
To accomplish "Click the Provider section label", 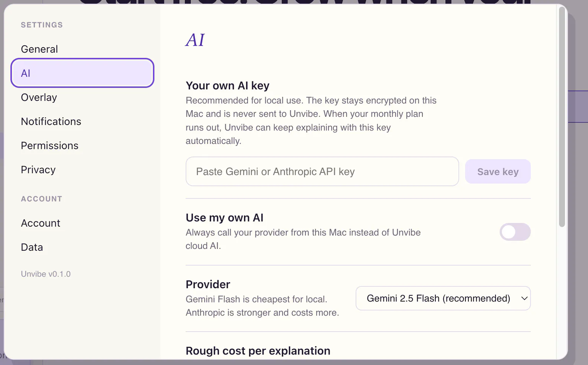I will [208, 284].
